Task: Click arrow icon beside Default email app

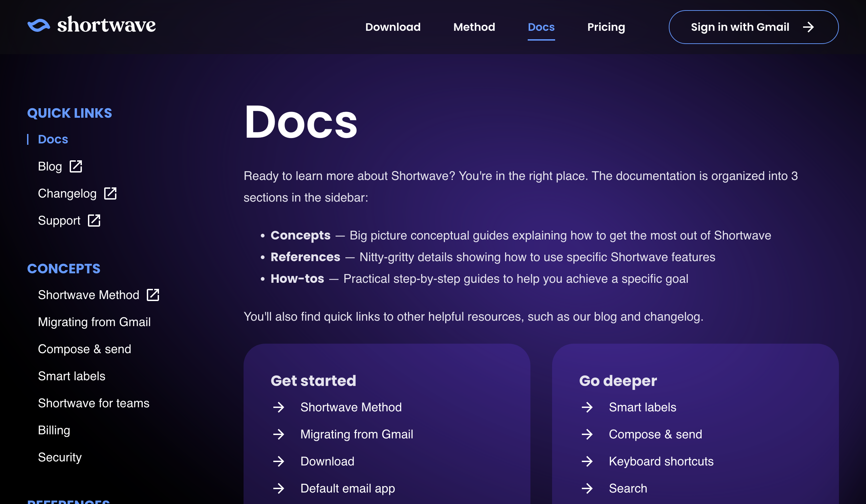Action: pos(279,488)
